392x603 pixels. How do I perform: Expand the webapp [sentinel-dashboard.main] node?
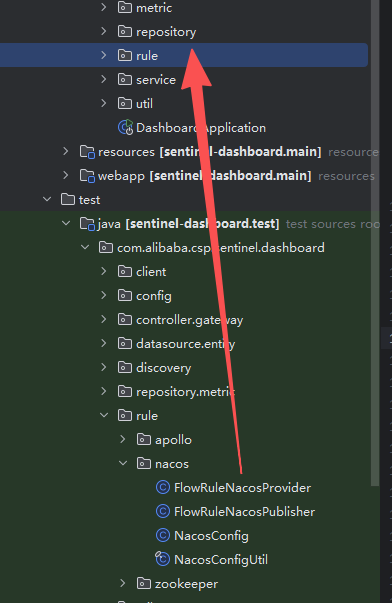point(66,175)
